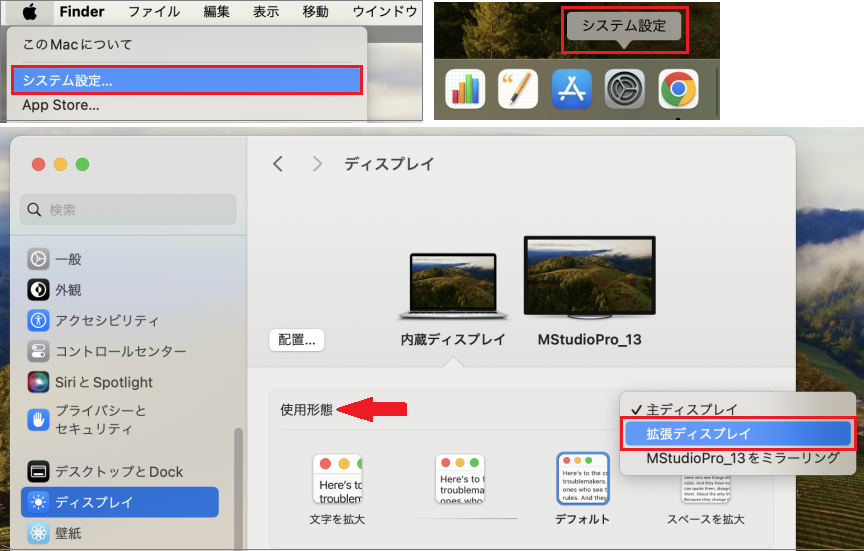Open the 表示 menu
This screenshot has height=551, width=864.
pos(266,12)
